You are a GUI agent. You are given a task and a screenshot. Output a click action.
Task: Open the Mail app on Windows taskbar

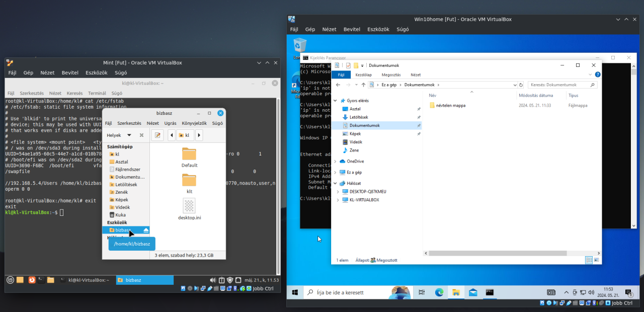(x=472, y=292)
